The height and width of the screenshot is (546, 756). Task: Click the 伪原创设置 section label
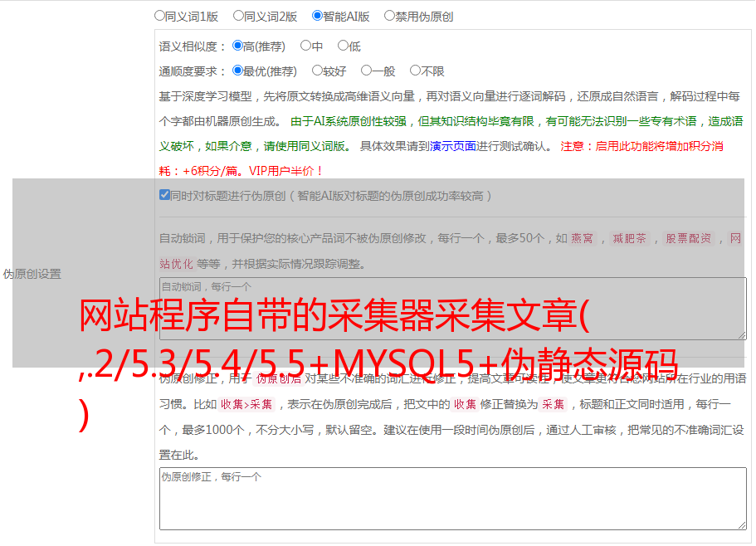point(32,274)
